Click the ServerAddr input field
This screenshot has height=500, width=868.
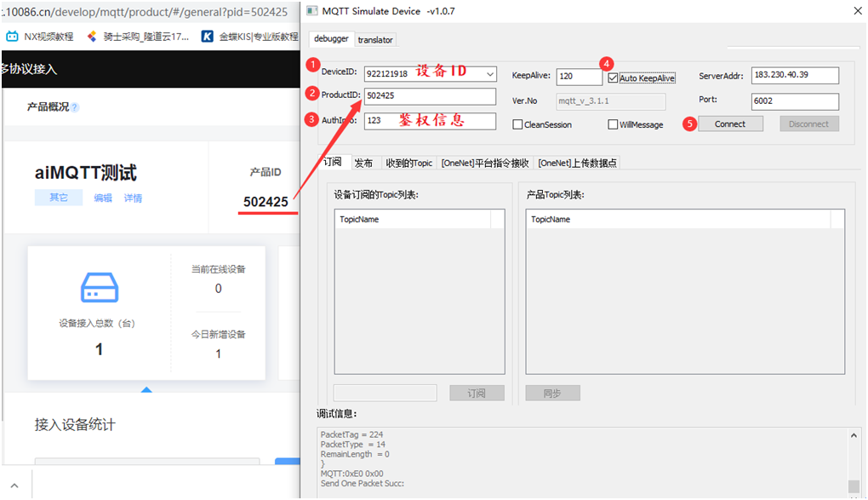pos(795,76)
